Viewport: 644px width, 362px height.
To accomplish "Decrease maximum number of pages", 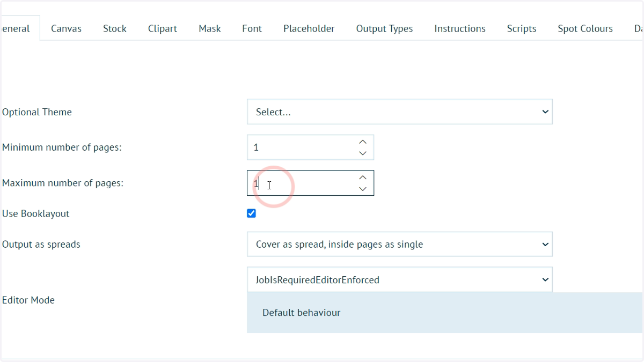I will (x=363, y=189).
